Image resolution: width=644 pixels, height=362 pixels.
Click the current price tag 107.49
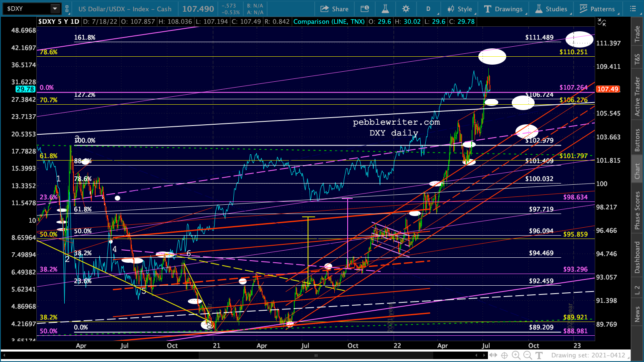pyautogui.click(x=608, y=89)
